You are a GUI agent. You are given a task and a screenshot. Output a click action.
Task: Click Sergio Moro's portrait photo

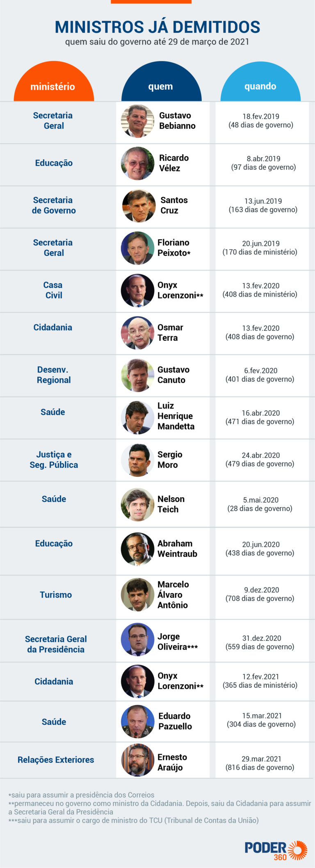click(x=138, y=460)
